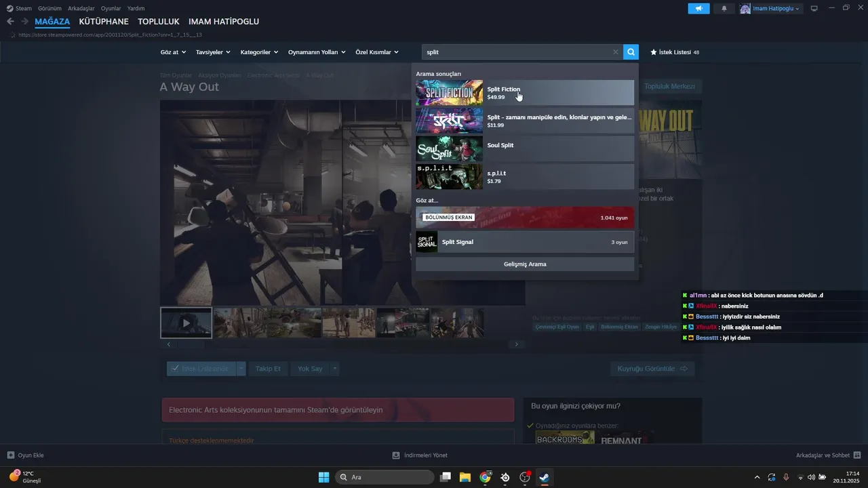
Task: Open the Görünüm menu
Action: tap(49, 8)
